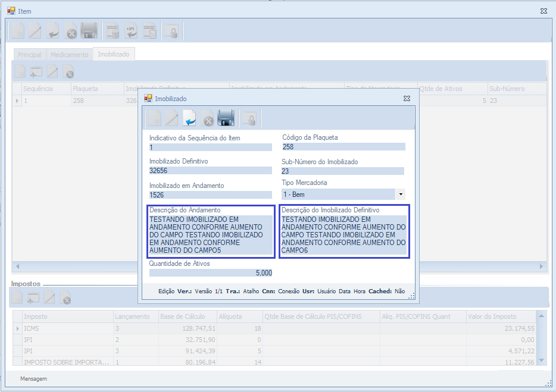
Task: Select the ICMS row in Impostos grid
Action: click(x=65, y=328)
